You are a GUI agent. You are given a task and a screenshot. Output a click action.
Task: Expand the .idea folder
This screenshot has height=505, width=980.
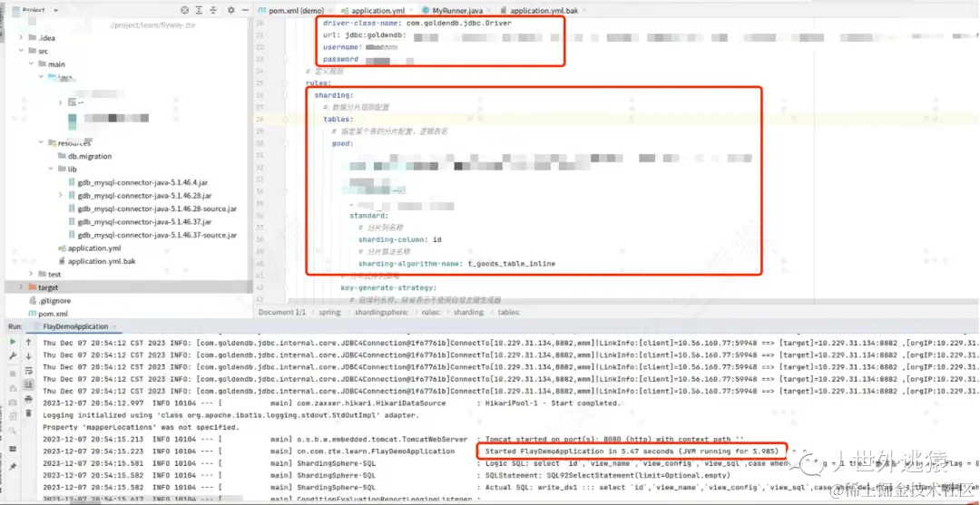21,38
